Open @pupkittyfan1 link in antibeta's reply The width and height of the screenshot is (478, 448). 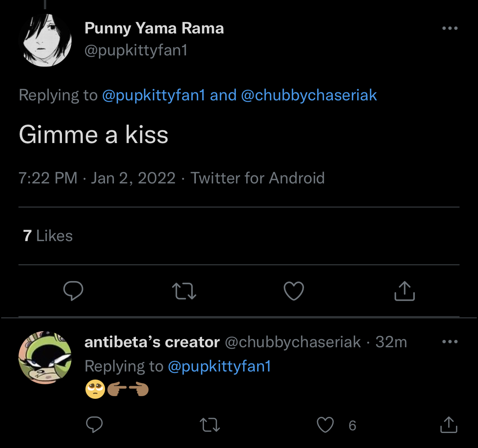(219, 366)
